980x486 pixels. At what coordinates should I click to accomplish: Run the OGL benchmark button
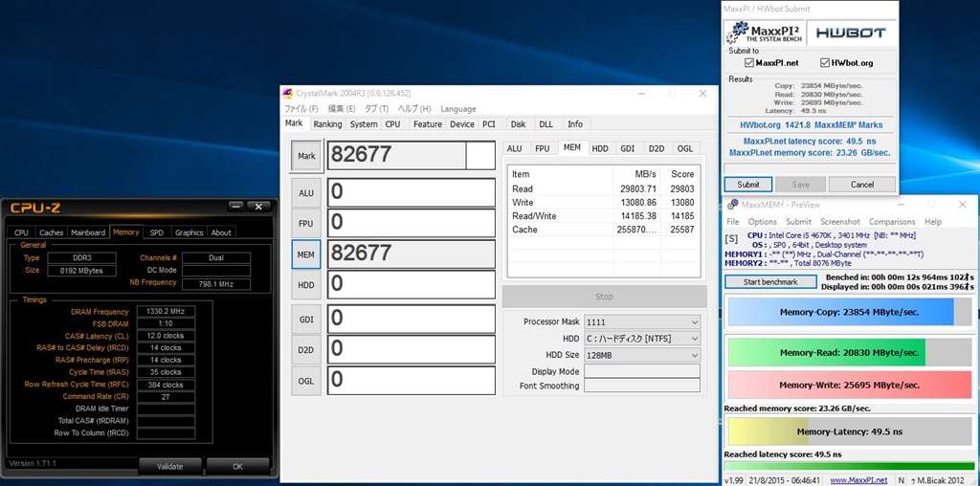point(306,380)
